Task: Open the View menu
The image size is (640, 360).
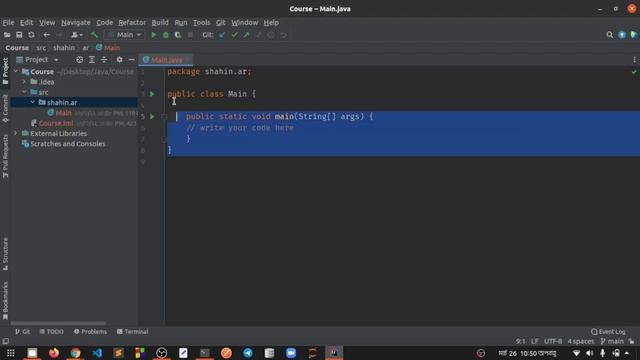Action: click(47, 22)
